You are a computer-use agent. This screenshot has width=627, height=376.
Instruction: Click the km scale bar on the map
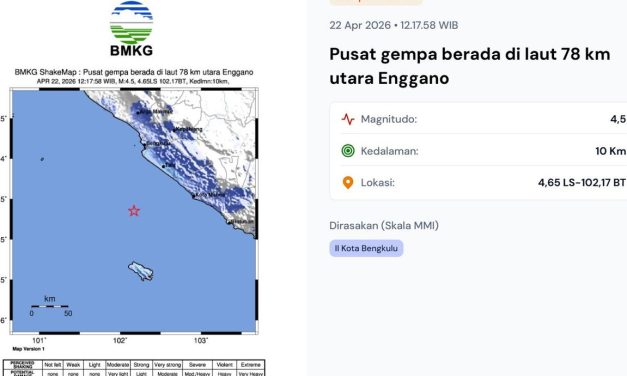coord(50,306)
